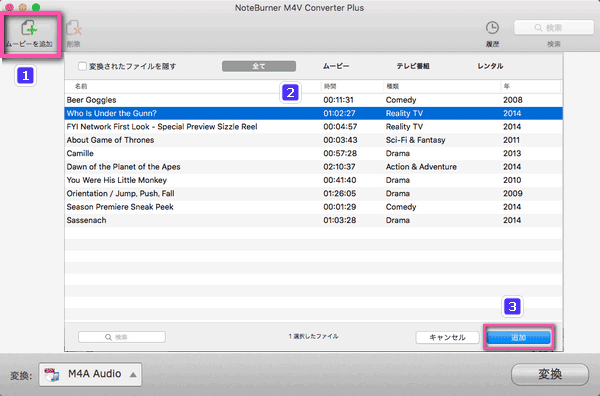Select Who Is Under the Gunn? row

coord(313,114)
